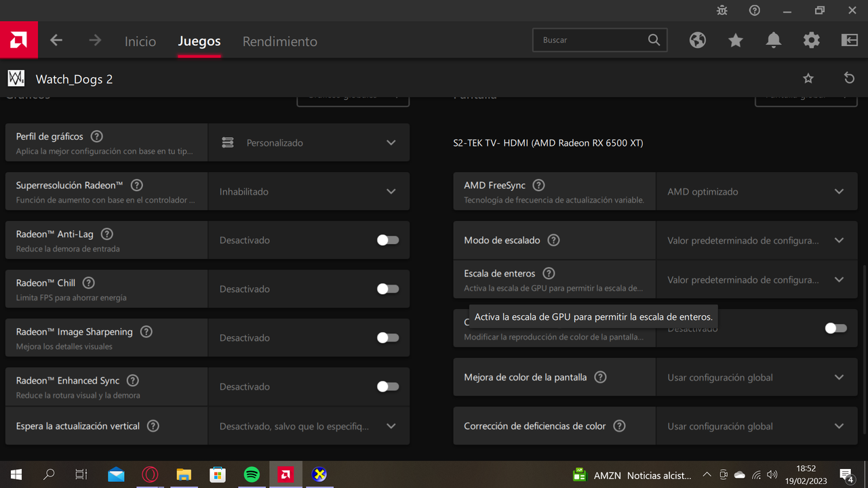868x488 pixels.
Task: Switch to the Juegos tab
Action: [199, 41]
